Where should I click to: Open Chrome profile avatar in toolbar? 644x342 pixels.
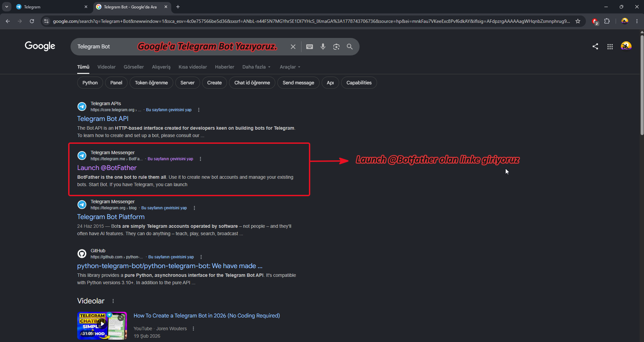point(625,21)
